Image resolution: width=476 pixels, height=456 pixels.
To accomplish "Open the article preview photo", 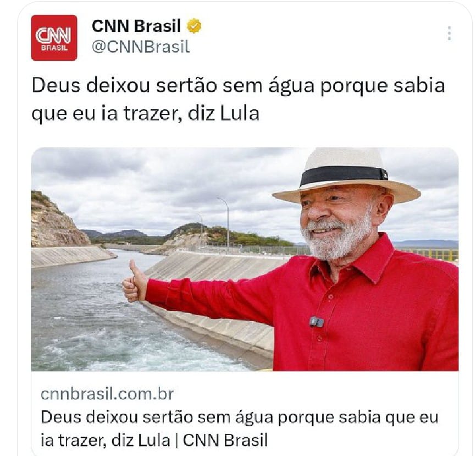I will 245,259.
